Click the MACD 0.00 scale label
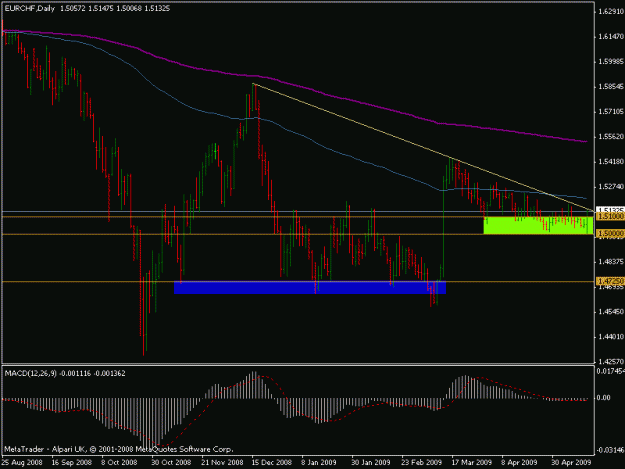 [603, 398]
